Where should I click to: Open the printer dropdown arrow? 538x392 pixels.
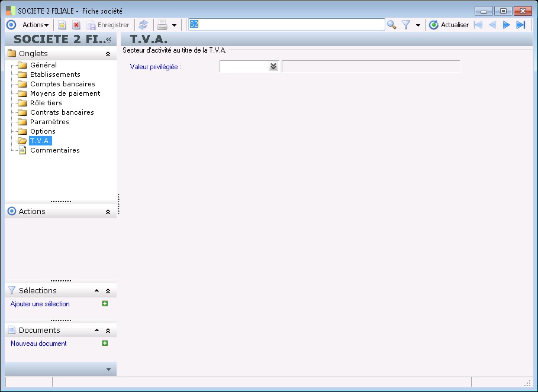(174, 25)
